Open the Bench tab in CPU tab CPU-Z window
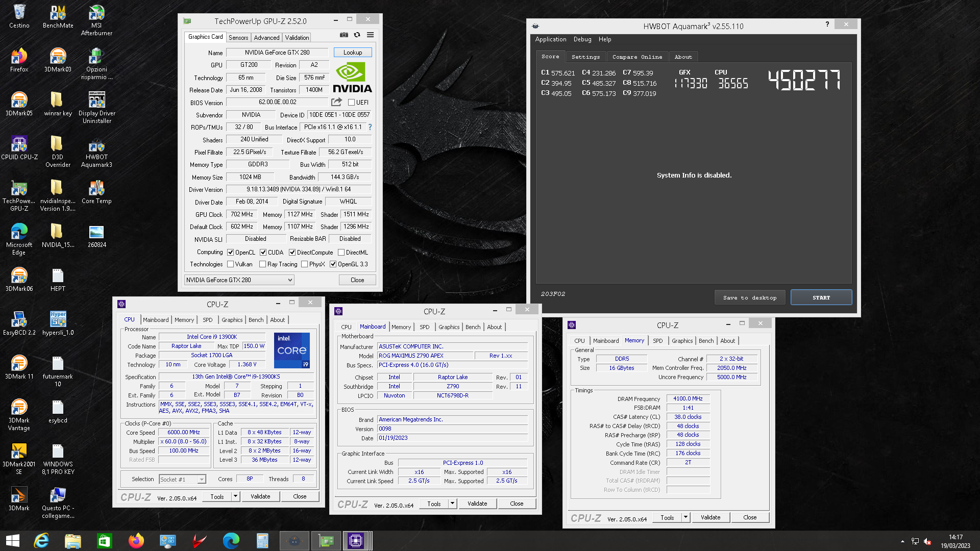Image resolution: width=980 pixels, height=551 pixels. point(256,320)
